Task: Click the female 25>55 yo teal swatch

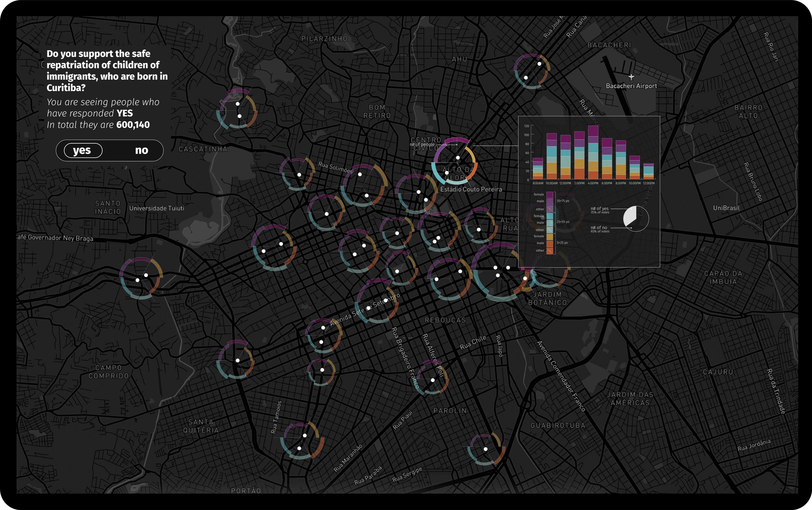Action: coord(550,216)
